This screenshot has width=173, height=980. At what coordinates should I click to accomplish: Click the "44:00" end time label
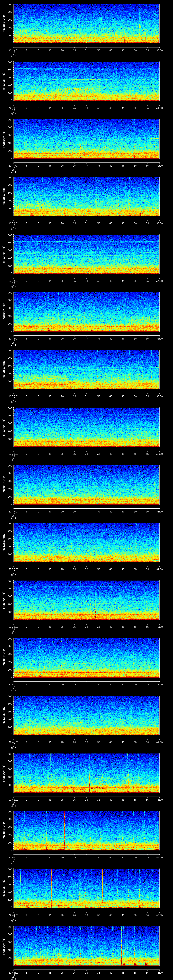click(x=159, y=858)
